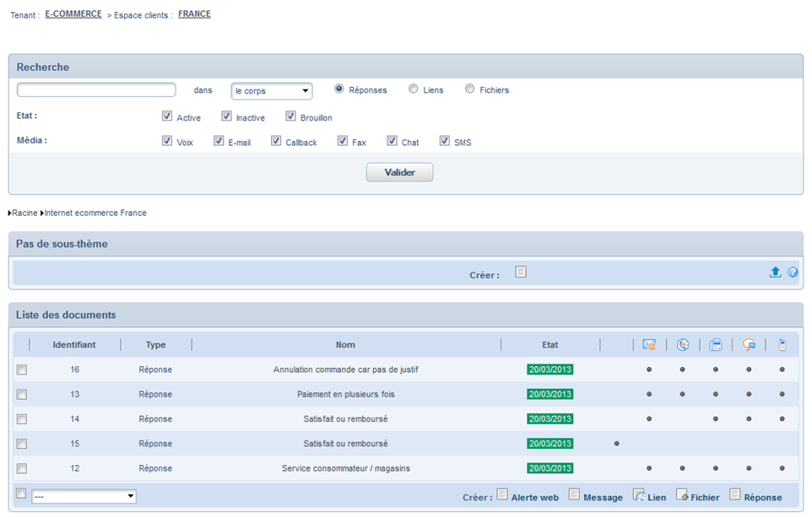Uncheck the Inactive state checkbox
The height and width of the screenshot is (518, 812).
tap(226, 116)
